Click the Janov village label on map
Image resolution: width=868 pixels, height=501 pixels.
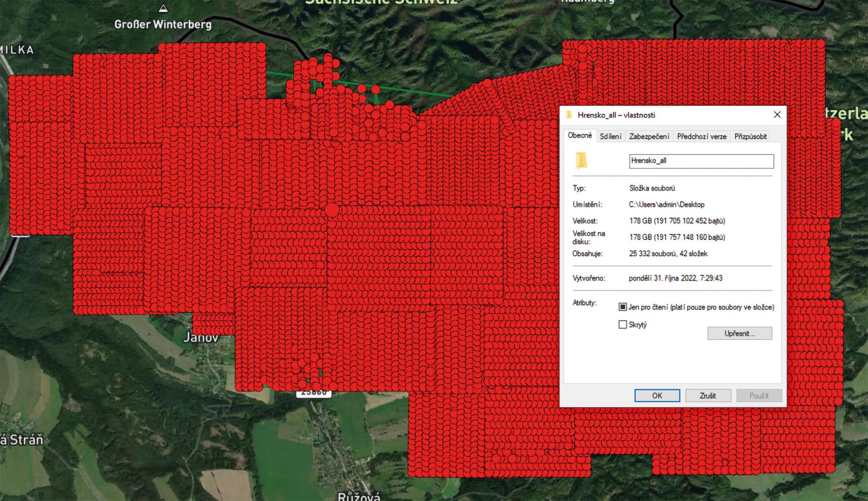pyautogui.click(x=201, y=337)
